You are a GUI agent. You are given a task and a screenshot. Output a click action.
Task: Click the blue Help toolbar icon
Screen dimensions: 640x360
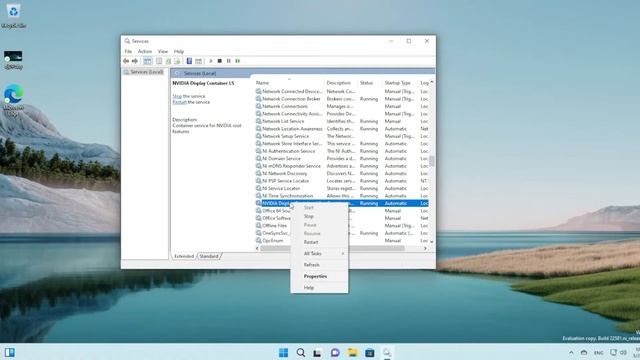tap(189, 61)
